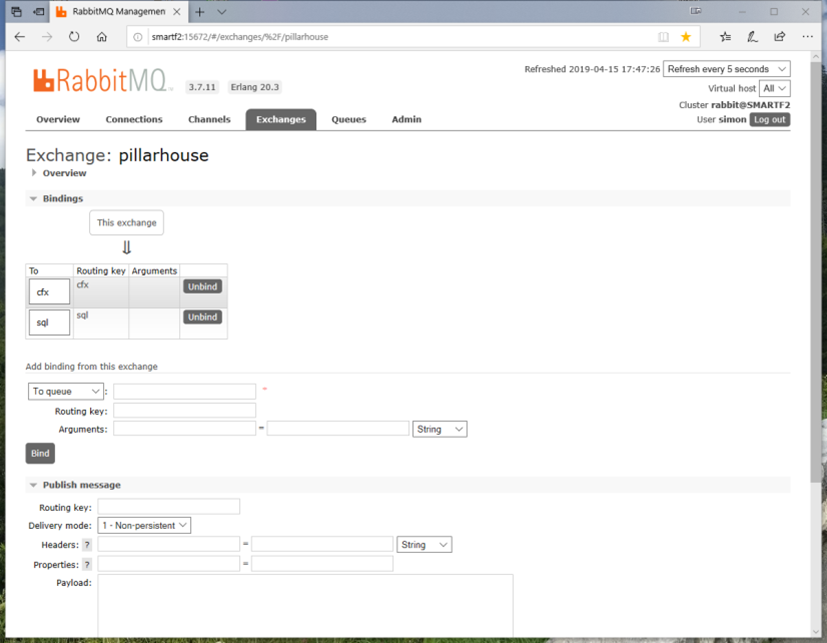Open the refresh interval dropdown
This screenshot has width=827, height=643.
click(726, 69)
